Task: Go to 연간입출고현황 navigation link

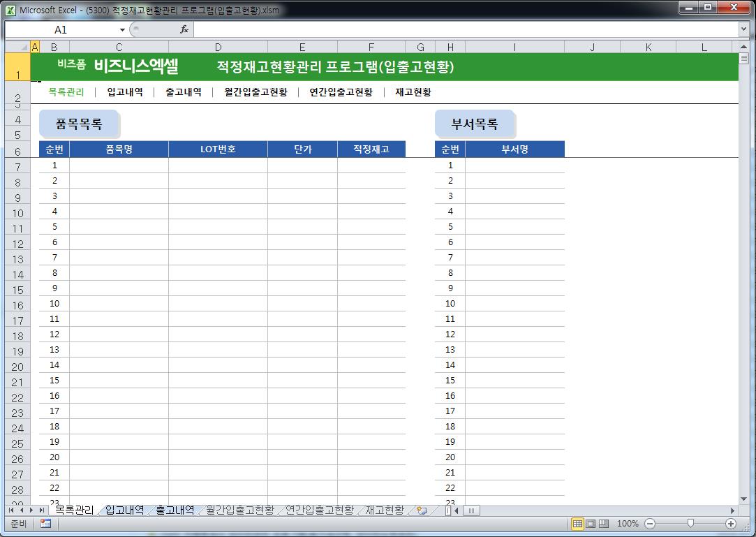Action: tap(341, 91)
